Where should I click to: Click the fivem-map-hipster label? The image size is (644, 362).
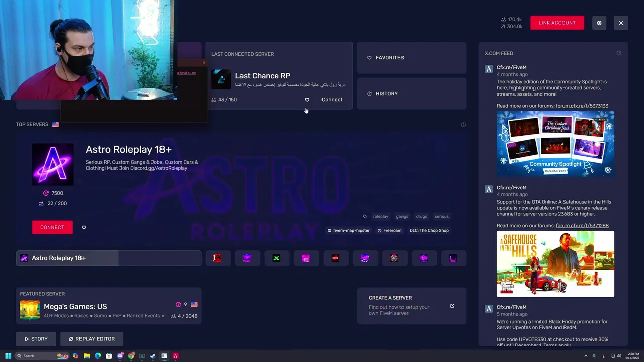click(348, 230)
